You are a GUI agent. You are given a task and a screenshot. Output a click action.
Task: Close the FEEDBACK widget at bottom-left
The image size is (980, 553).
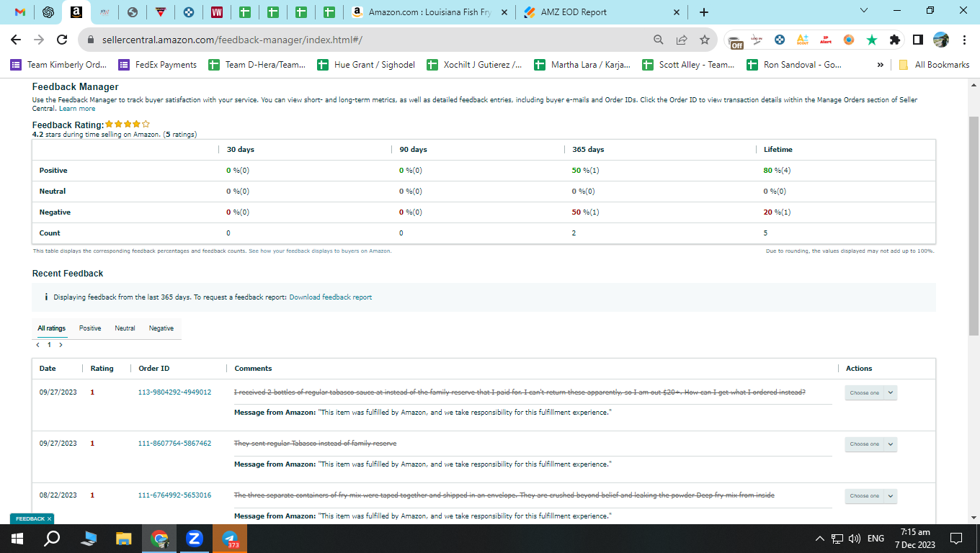pyautogui.click(x=49, y=518)
